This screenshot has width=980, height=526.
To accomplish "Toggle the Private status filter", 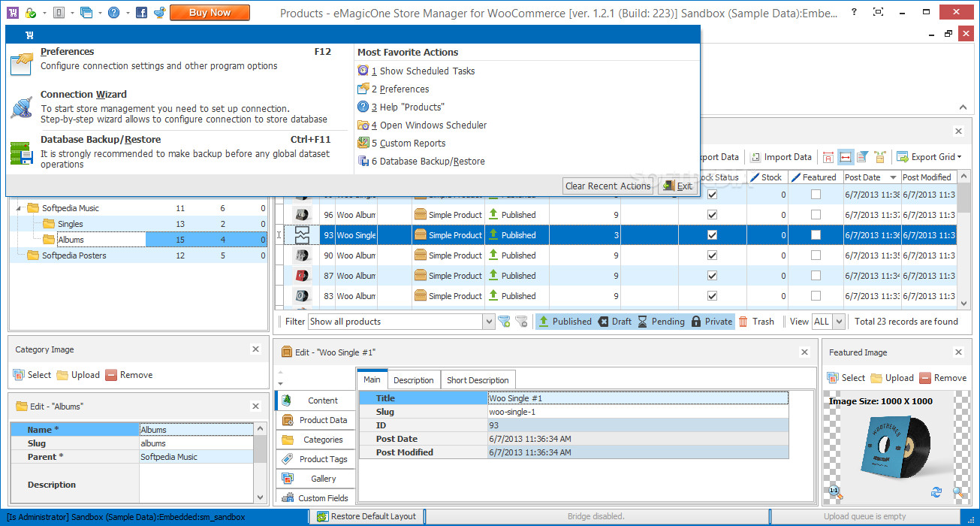I will click(712, 322).
